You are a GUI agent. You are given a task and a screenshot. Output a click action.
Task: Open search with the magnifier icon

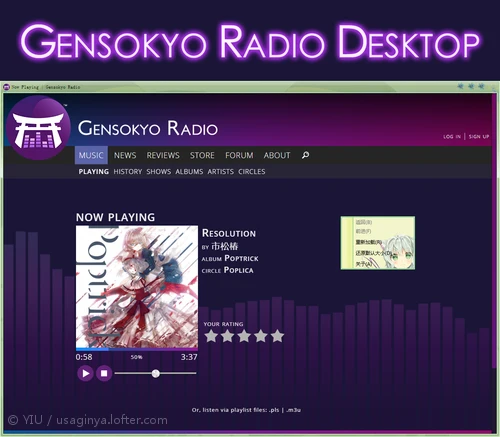305,155
